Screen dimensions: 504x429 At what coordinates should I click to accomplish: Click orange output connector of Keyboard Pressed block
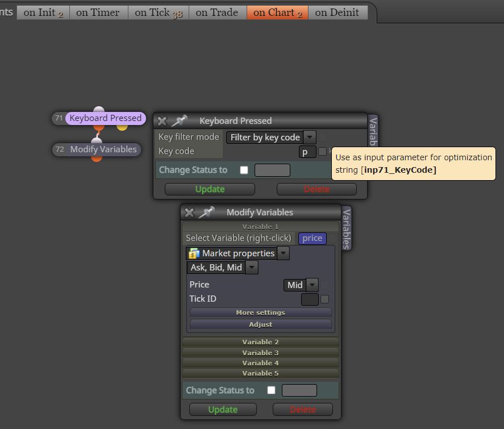click(99, 127)
